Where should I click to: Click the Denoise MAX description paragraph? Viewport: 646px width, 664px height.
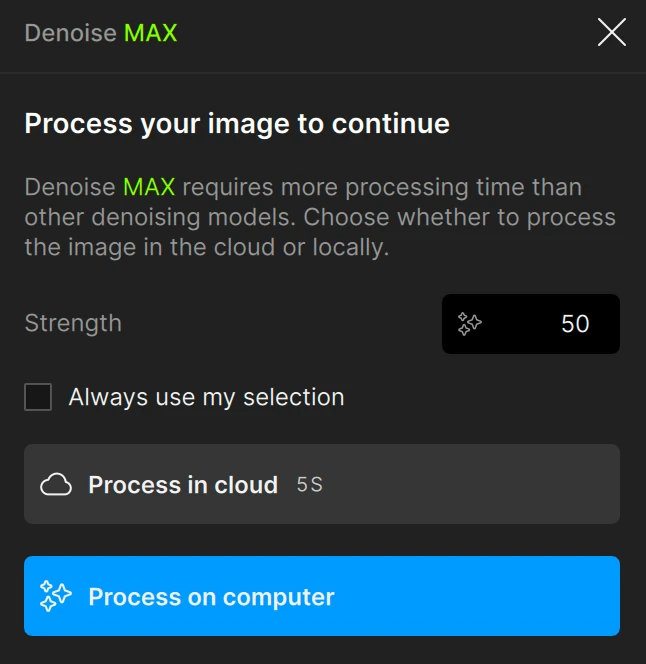(x=320, y=217)
